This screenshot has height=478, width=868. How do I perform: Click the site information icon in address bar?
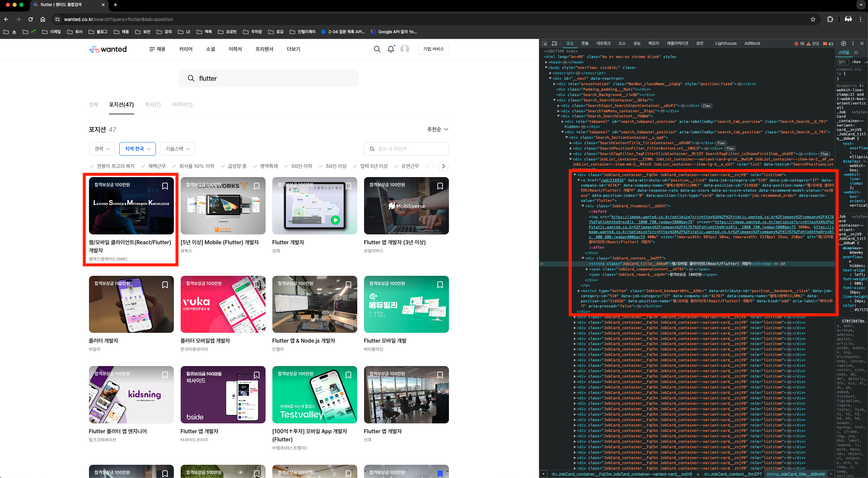coord(57,19)
